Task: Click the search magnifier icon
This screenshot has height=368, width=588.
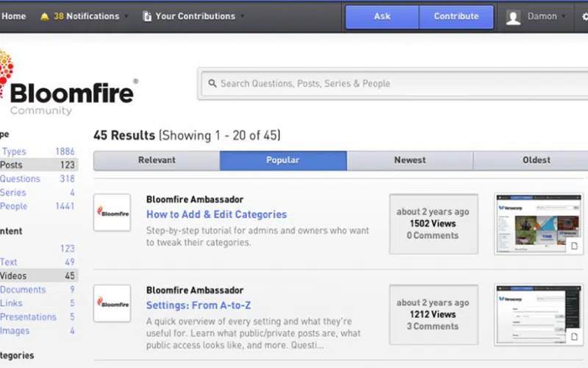Action: click(212, 84)
